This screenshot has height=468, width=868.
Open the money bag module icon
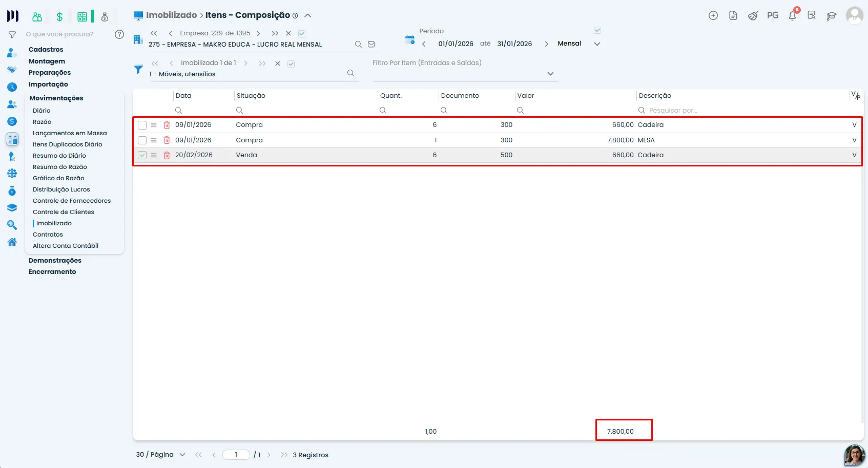point(105,17)
